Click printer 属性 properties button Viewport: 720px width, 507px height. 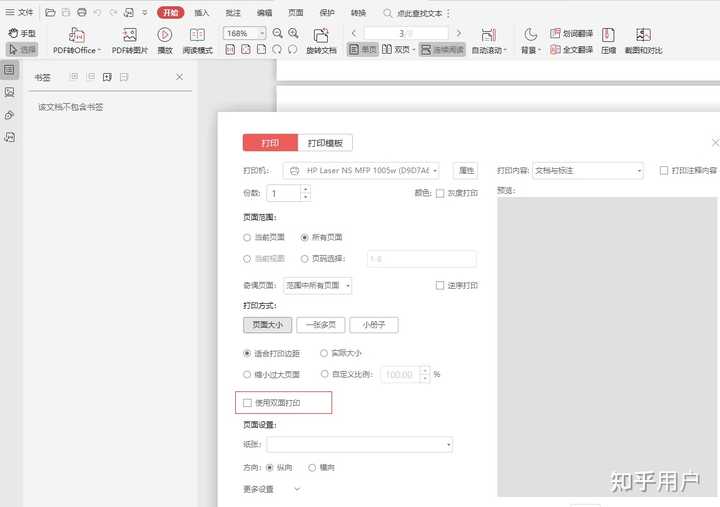pos(466,170)
